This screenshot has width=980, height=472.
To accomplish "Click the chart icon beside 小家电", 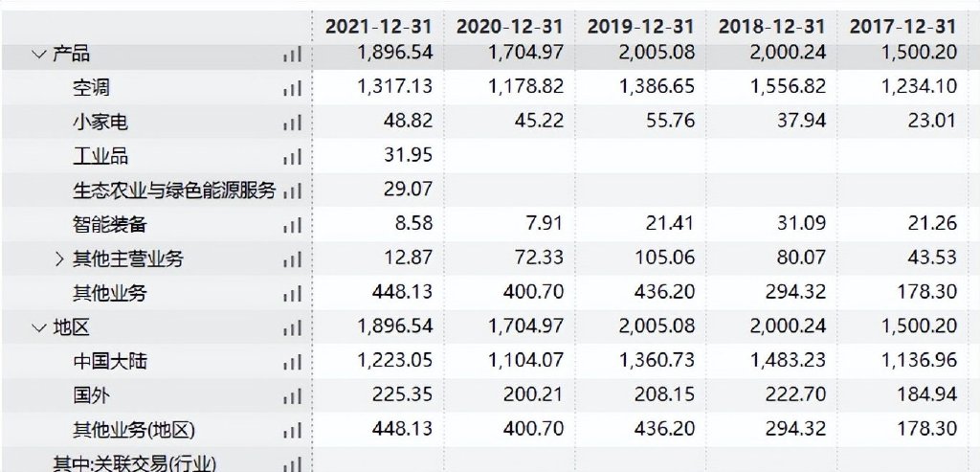I will (x=291, y=124).
